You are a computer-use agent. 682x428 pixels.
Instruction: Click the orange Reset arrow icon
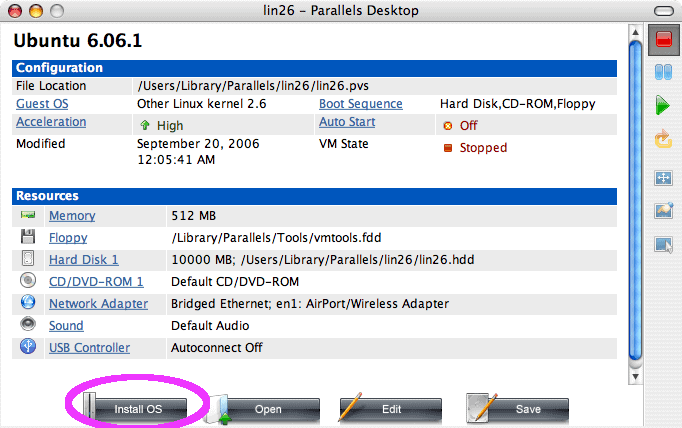[x=662, y=139]
